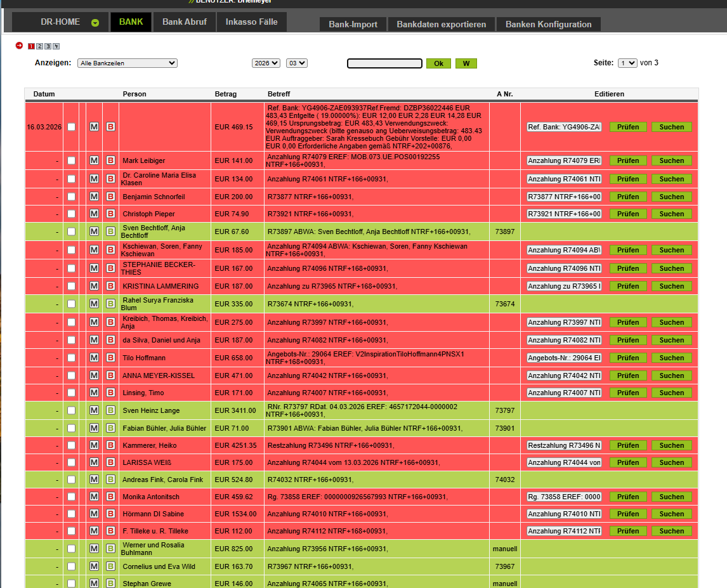Screen dimensions: 727x588
Task: Click the M icon for Cornelius und Eva Wild
Action: (94, 566)
